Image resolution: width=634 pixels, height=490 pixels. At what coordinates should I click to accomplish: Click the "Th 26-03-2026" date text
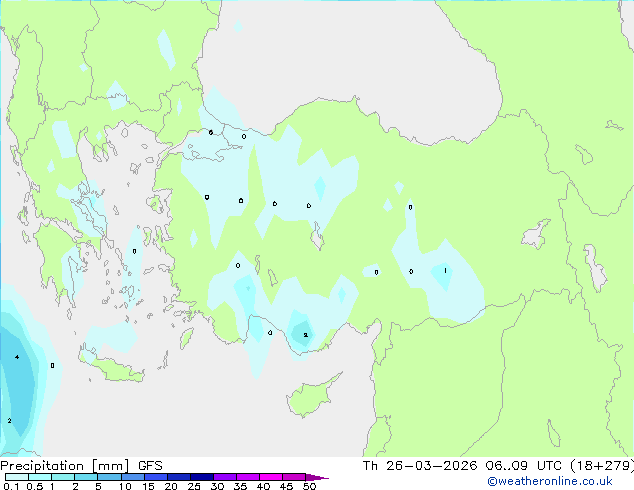(x=420, y=466)
